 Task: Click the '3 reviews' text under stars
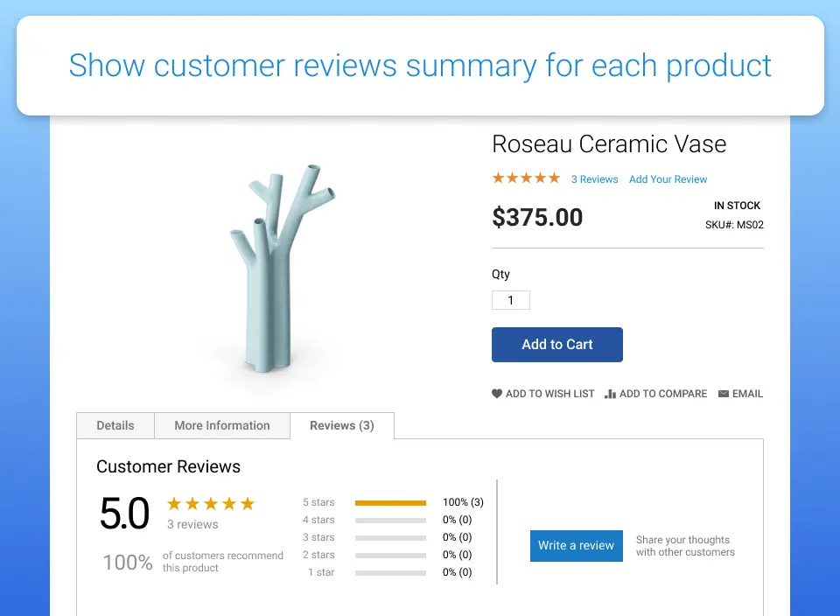192,524
